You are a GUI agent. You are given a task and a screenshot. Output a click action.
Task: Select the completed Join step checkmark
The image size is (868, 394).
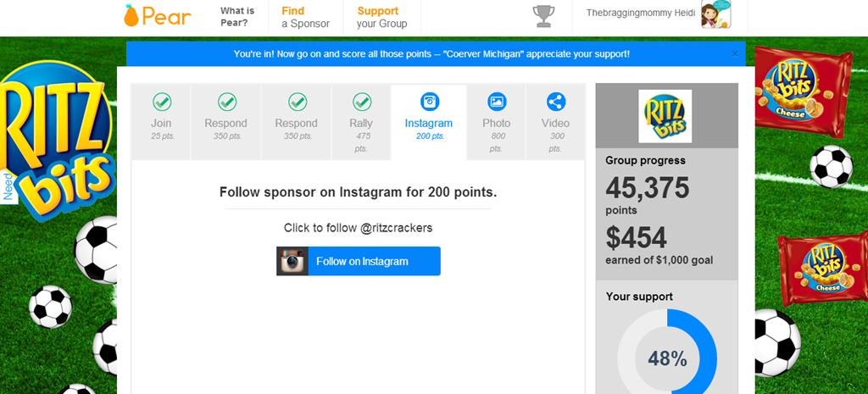[x=161, y=102]
